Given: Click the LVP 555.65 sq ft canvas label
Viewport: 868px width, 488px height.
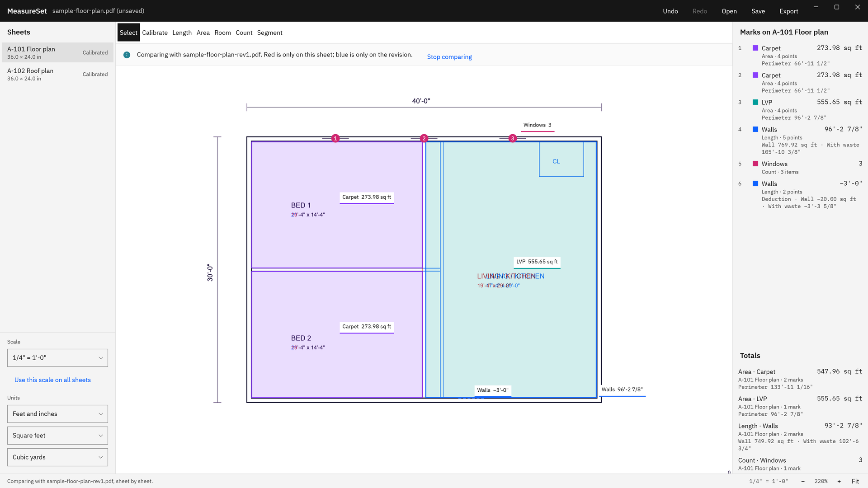Looking at the screenshot, I should point(537,262).
